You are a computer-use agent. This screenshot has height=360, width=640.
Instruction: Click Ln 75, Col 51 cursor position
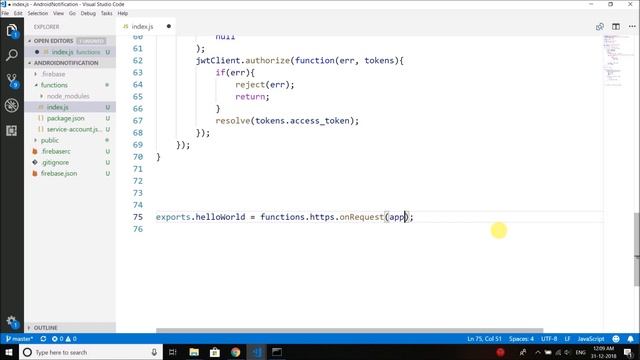484,339
